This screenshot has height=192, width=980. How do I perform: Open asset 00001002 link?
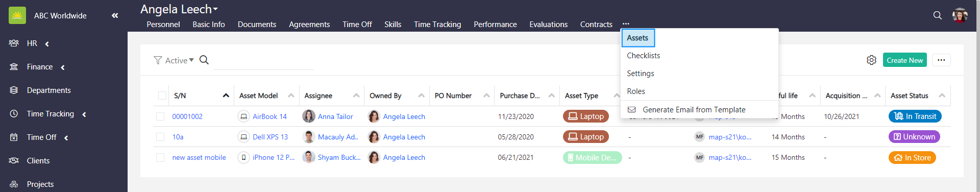point(187,116)
